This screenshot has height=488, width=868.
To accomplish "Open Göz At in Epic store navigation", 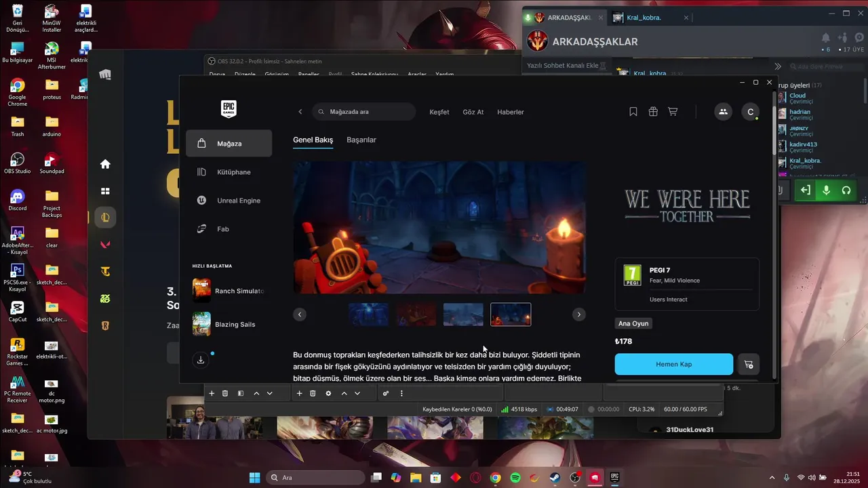I will 473,112.
